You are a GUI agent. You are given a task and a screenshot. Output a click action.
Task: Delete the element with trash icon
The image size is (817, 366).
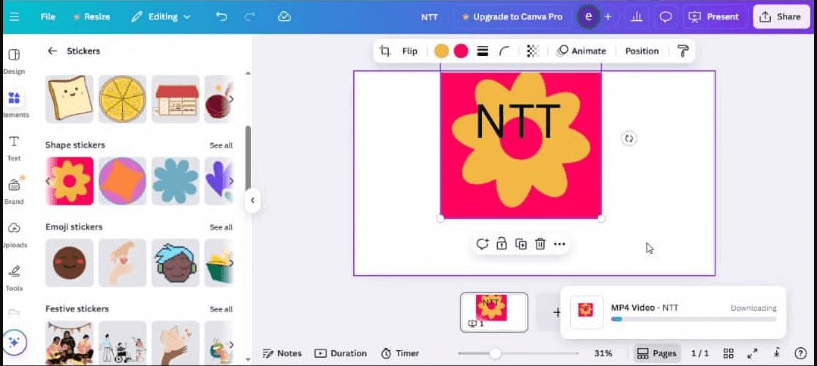(540, 244)
